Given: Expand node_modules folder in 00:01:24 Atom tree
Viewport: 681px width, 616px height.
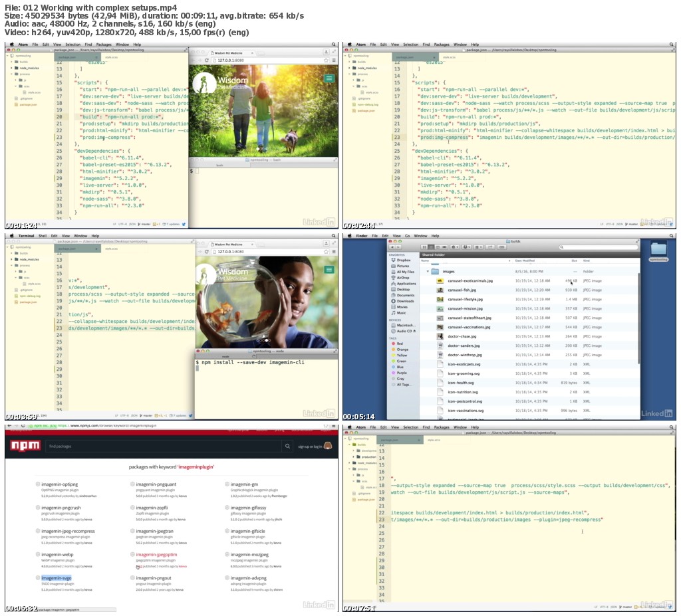Looking at the screenshot, I should [12, 68].
